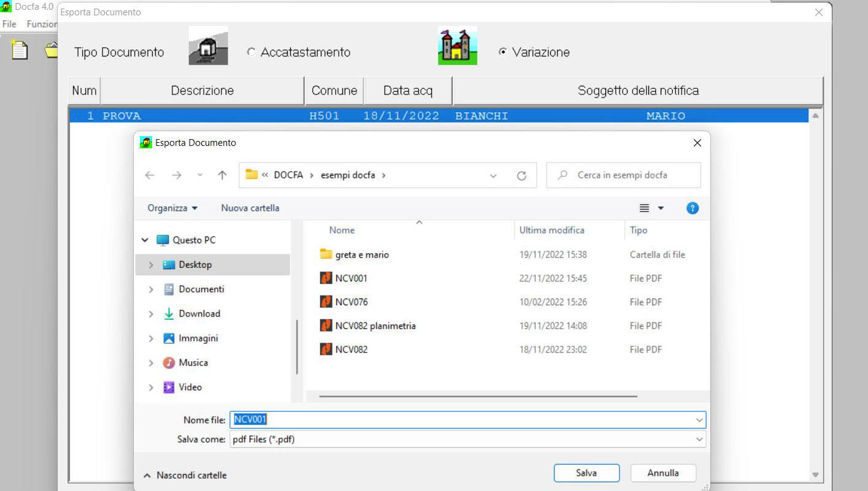
Task: Expand the Salva come file type dropdown
Action: click(699, 440)
